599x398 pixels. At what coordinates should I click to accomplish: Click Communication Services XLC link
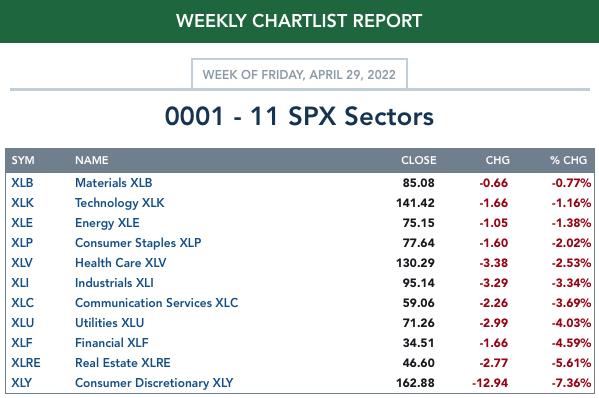[x=156, y=303]
